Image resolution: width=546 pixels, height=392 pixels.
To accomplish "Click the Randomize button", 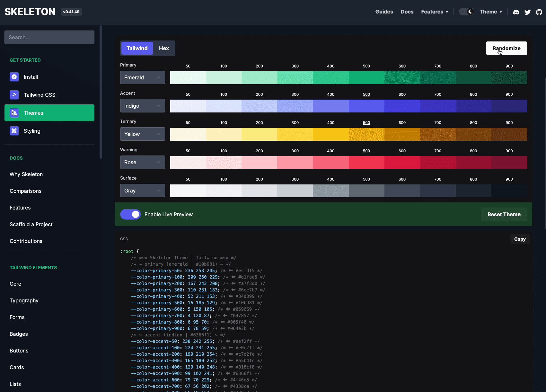I will [506, 48].
